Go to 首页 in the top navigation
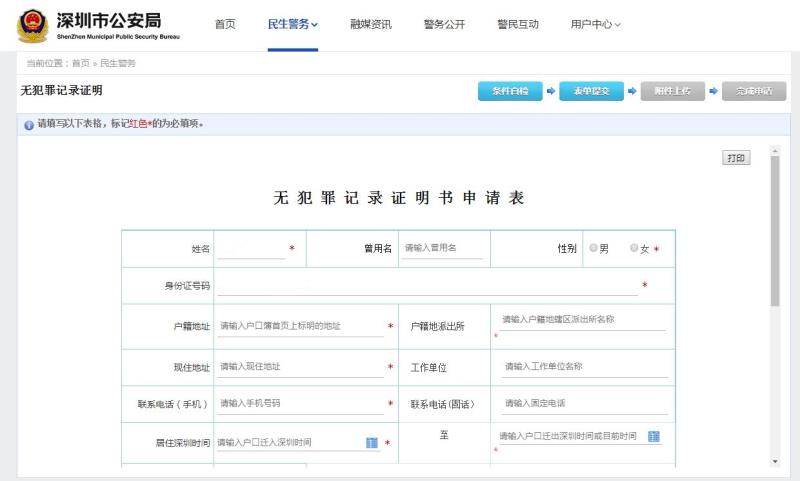Screen dimensions: 800x481 click(x=225, y=24)
